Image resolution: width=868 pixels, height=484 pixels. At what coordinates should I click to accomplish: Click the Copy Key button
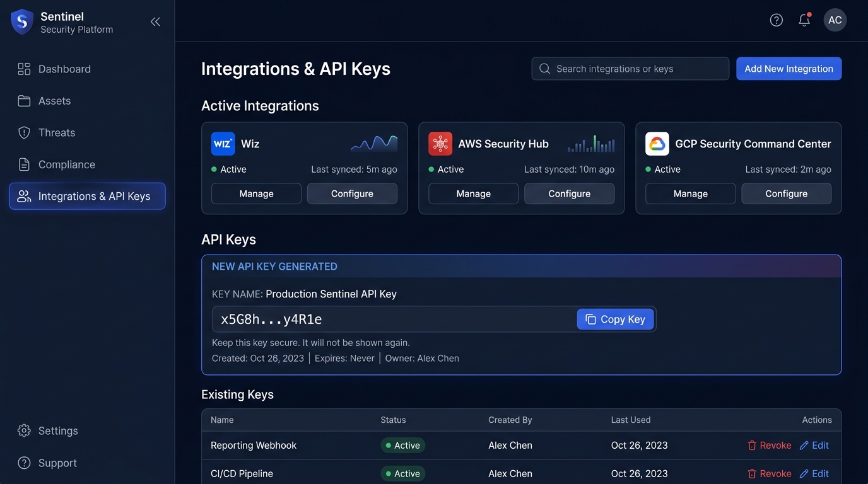(615, 319)
